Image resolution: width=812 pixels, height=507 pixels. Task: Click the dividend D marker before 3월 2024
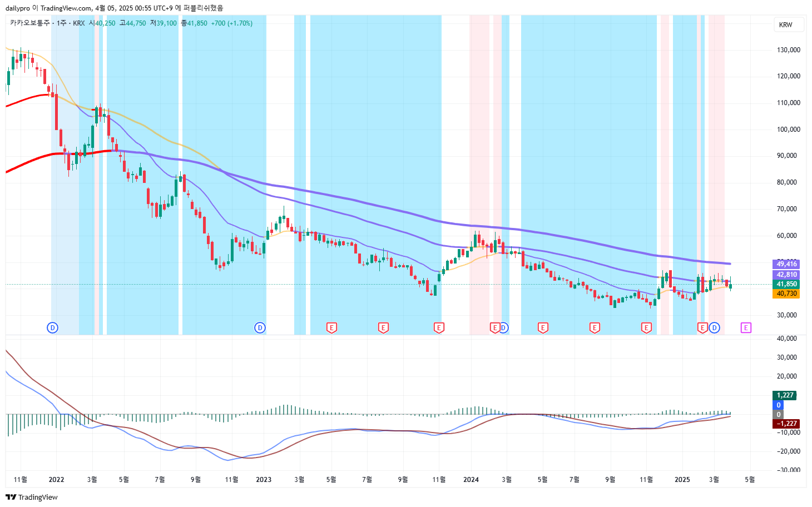pyautogui.click(x=503, y=328)
